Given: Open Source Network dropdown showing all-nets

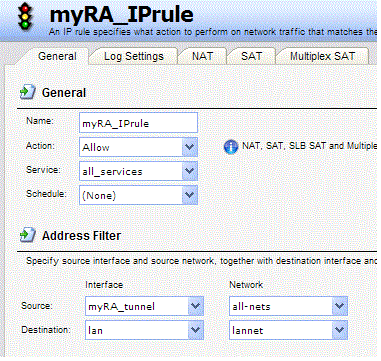Looking at the screenshot, I should (288, 306).
